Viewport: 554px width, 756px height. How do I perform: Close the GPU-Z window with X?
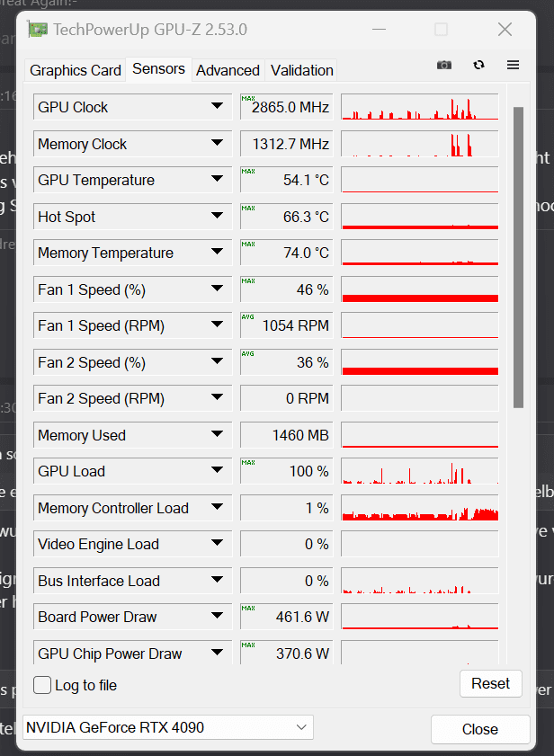(505, 30)
